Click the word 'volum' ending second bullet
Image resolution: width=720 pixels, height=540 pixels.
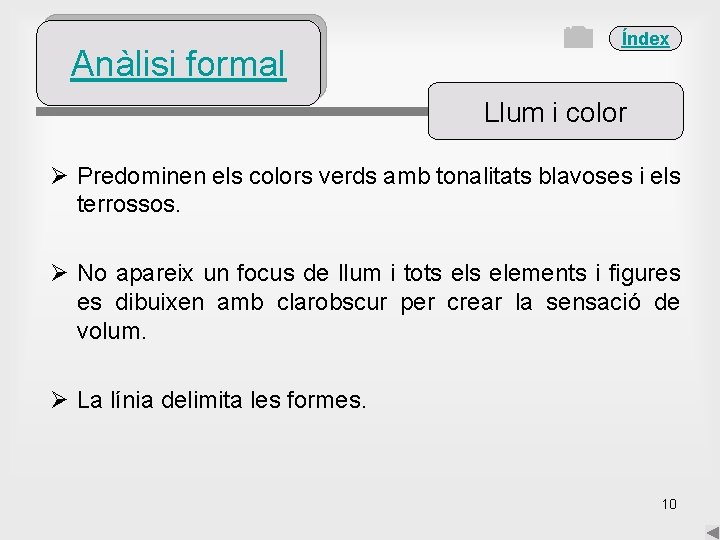coord(108,331)
